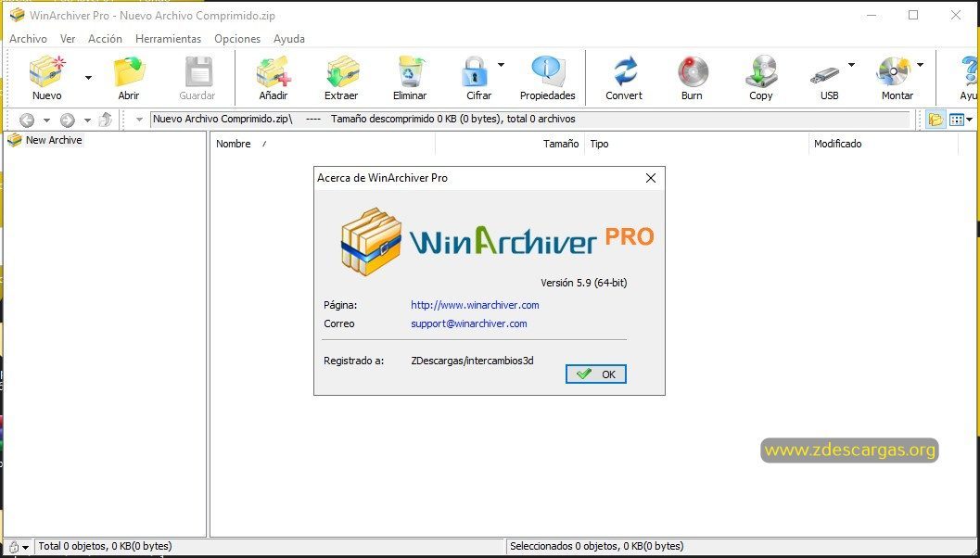Viewport: 980px width, 558px height.
Task: Open the Herramientas menu
Action: click(168, 39)
